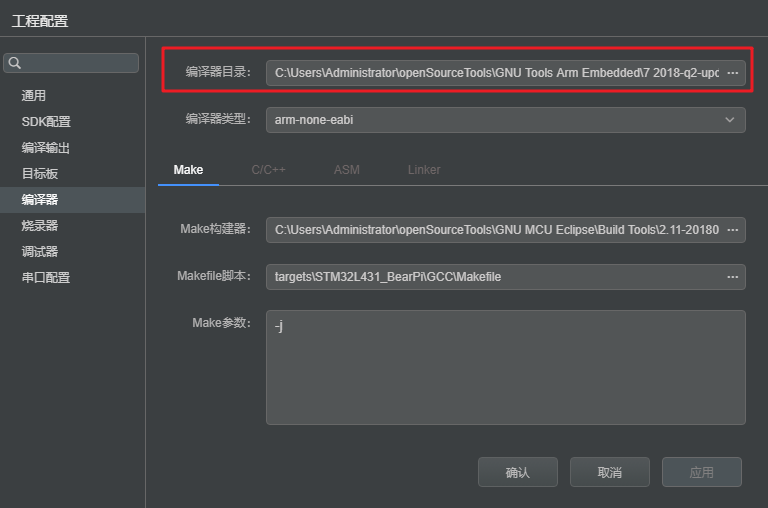Browse for Make builder path via ellipsis
This screenshot has height=508, width=768.
(x=732, y=230)
